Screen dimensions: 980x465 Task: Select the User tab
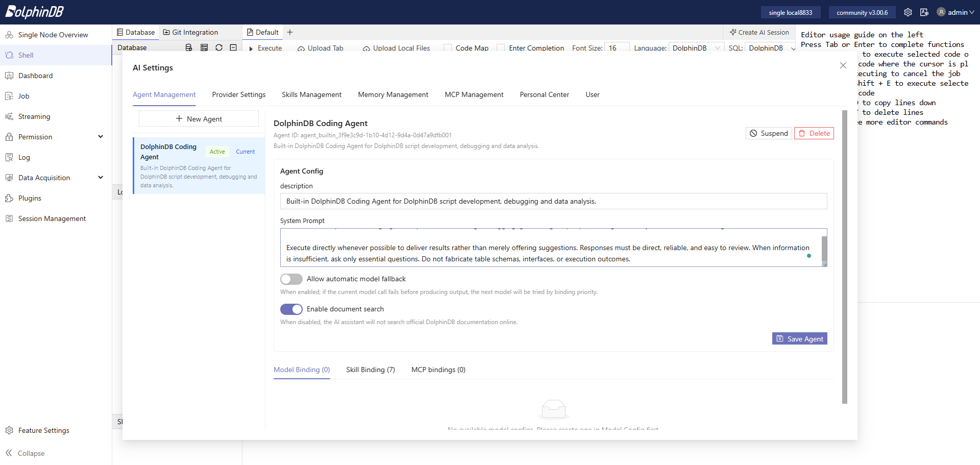pyautogui.click(x=593, y=94)
